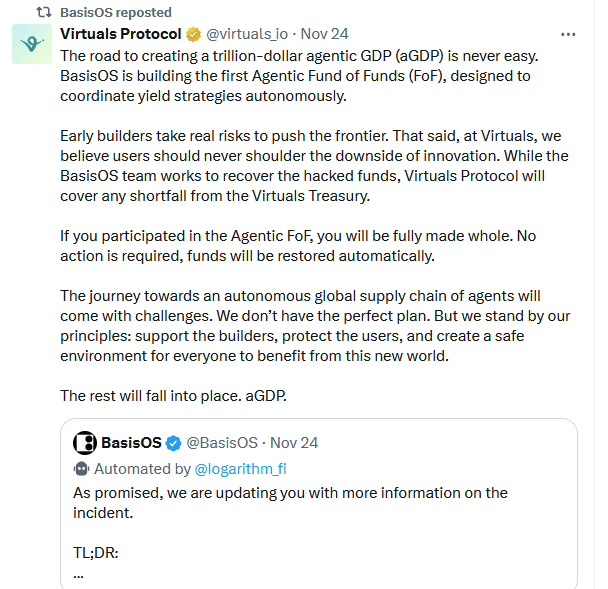Screen dimensions: 608x589
Task: Open BasisOS name in the quoted post
Action: [131, 443]
